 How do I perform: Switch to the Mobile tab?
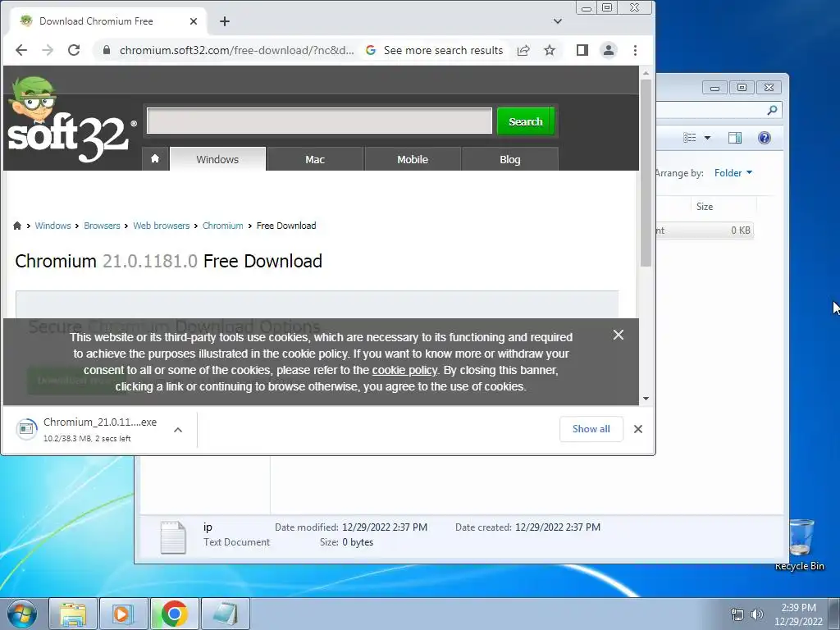[x=413, y=159]
